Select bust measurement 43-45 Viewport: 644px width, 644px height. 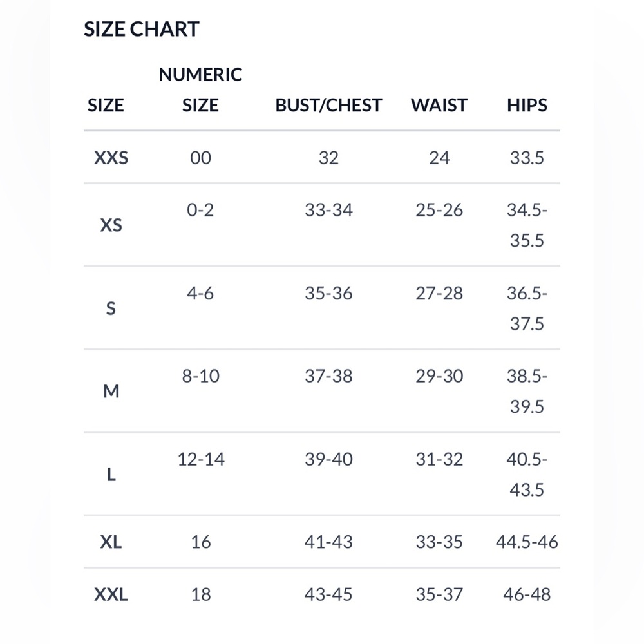(x=328, y=594)
